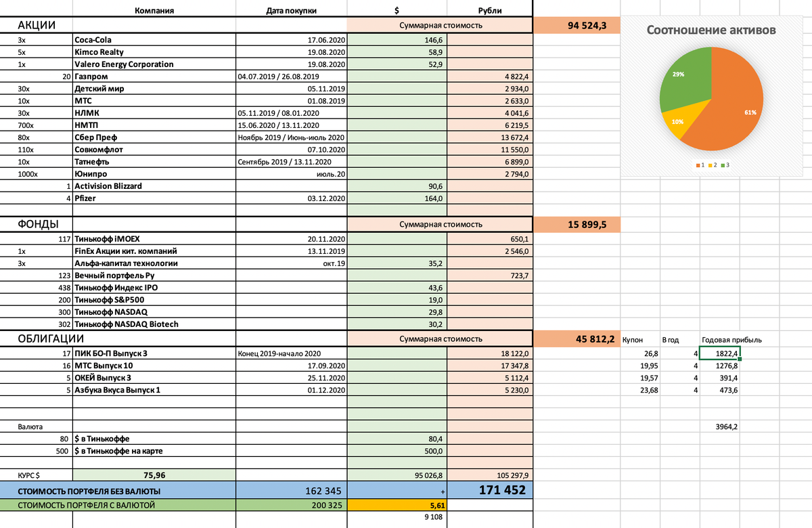The height and width of the screenshot is (528, 812).
Task: Click the МТС Выпуск 10 bond cell
Action: 154,366
